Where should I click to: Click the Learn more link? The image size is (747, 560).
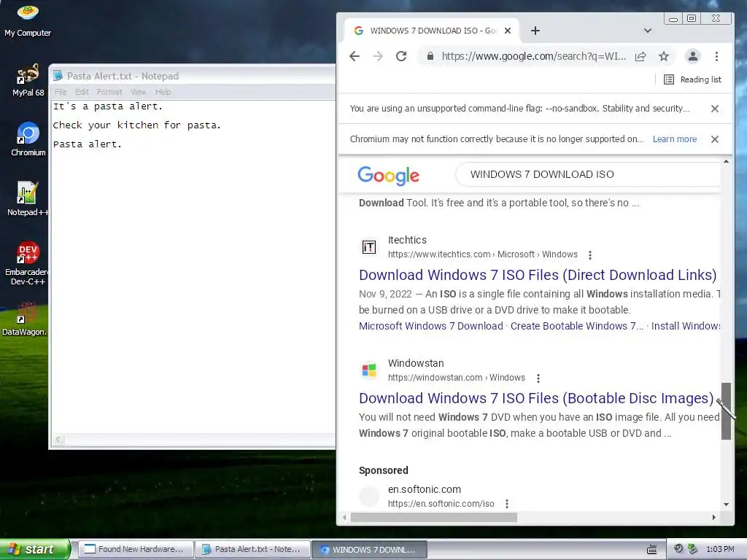click(x=675, y=139)
